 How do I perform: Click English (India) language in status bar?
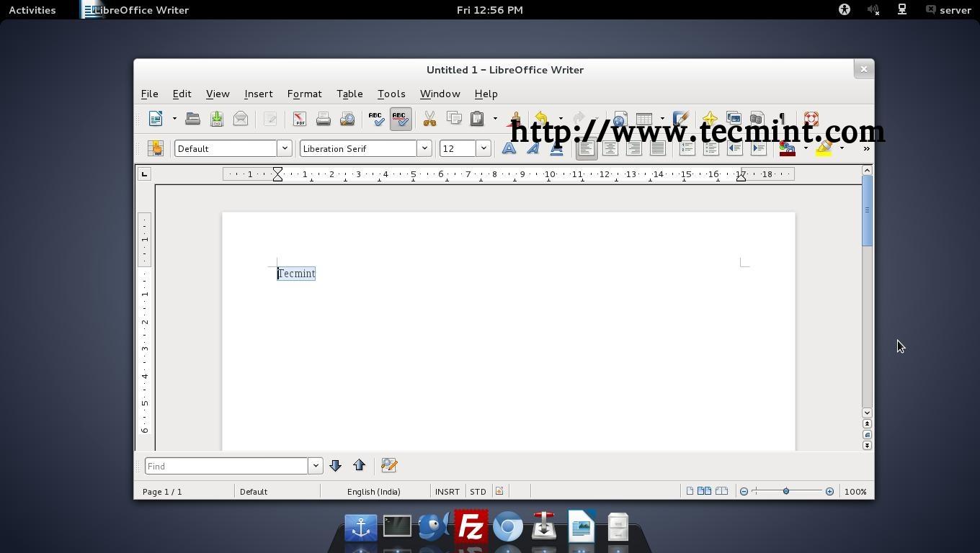[373, 492]
